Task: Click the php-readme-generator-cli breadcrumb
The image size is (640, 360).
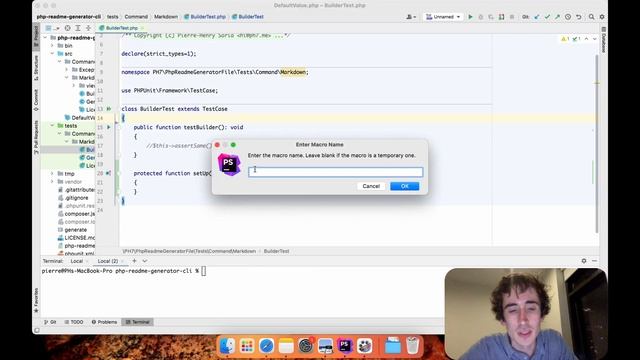Action: click(69, 17)
